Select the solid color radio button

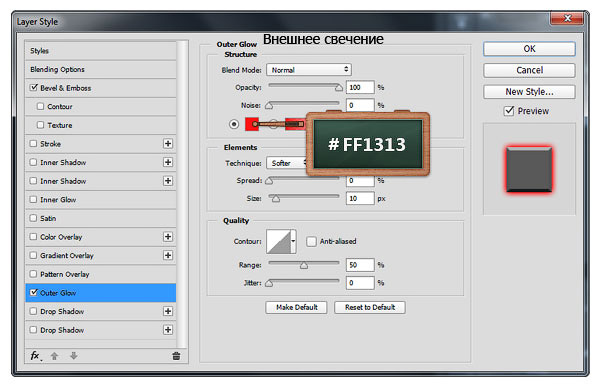(234, 124)
